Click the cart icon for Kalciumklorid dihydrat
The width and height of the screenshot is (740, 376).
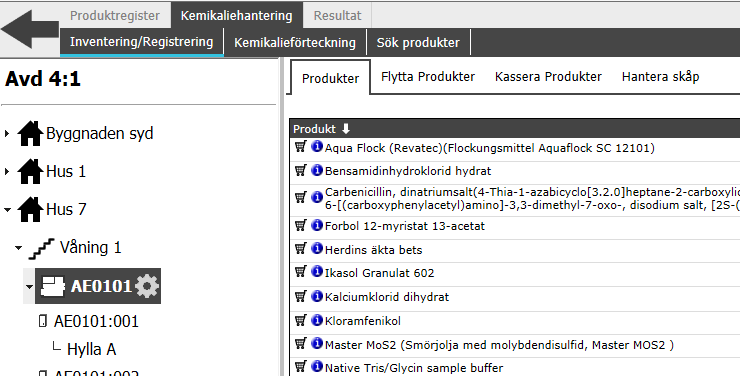click(x=301, y=296)
